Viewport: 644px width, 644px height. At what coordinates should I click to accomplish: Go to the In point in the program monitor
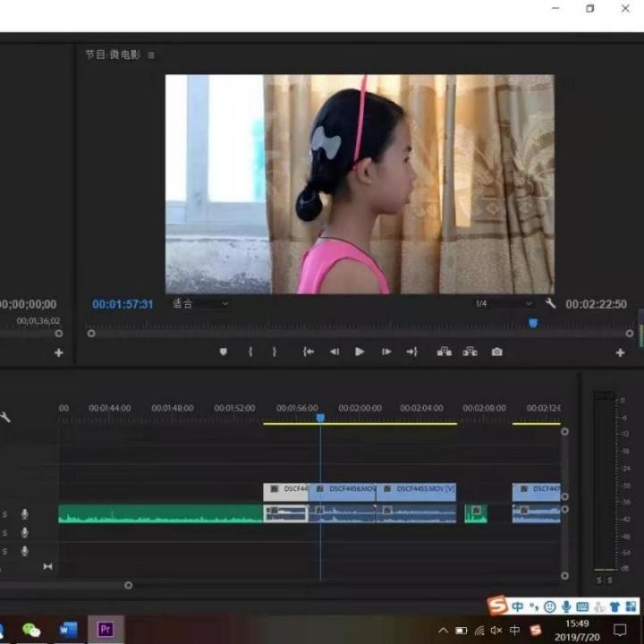[309, 352]
